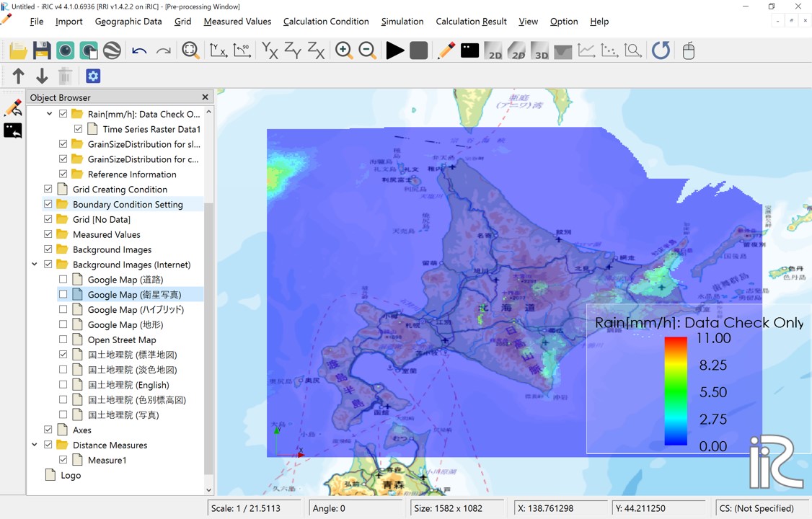Select Google Map (衛星写真) tree item
812x519 pixels.
(x=135, y=294)
